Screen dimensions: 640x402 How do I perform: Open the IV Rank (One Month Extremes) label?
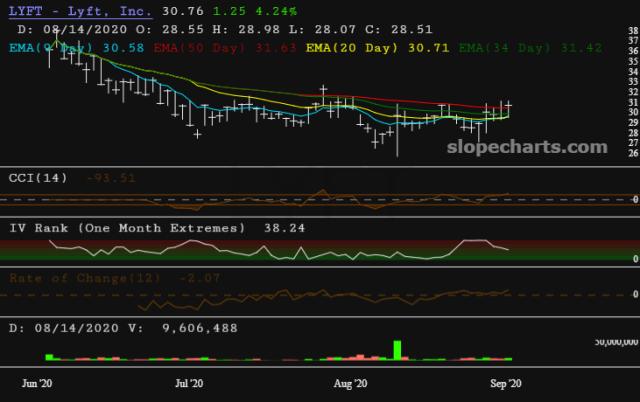[x=127, y=228]
